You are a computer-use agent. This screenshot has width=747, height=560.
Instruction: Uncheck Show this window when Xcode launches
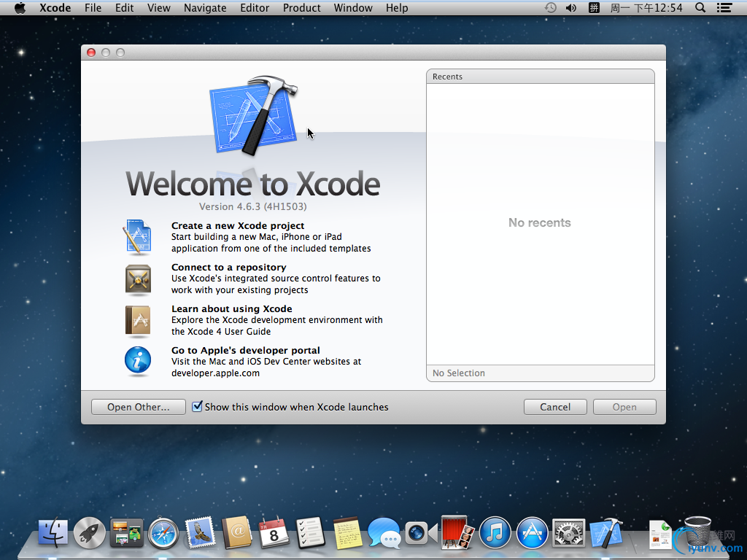click(x=197, y=407)
